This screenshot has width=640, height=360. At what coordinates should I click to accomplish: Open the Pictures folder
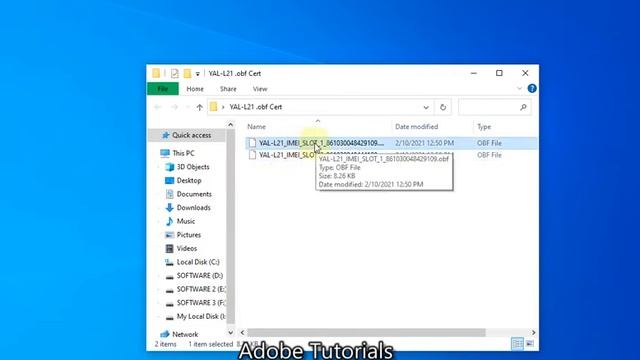pos(189,235)
